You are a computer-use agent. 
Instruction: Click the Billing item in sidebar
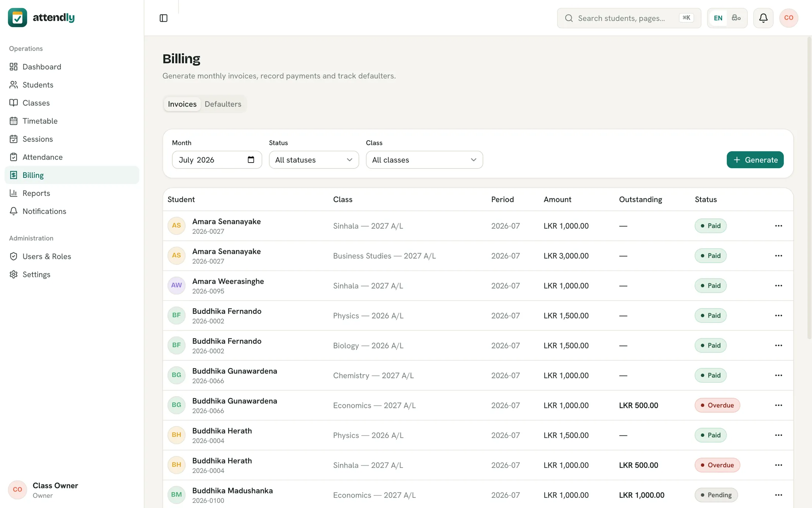click(72, 175)
